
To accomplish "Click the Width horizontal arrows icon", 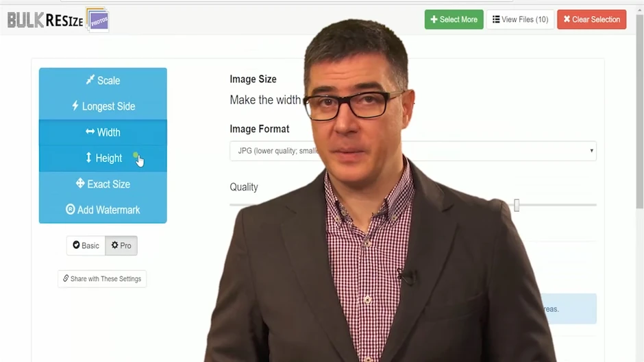I will [x=90, y=132].
